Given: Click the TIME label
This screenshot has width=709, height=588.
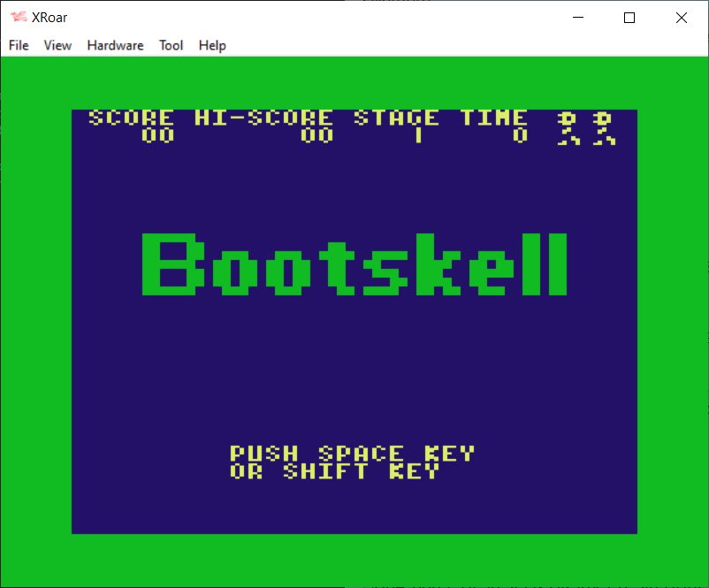Looking at the screenshot, I should pos(493,118).
